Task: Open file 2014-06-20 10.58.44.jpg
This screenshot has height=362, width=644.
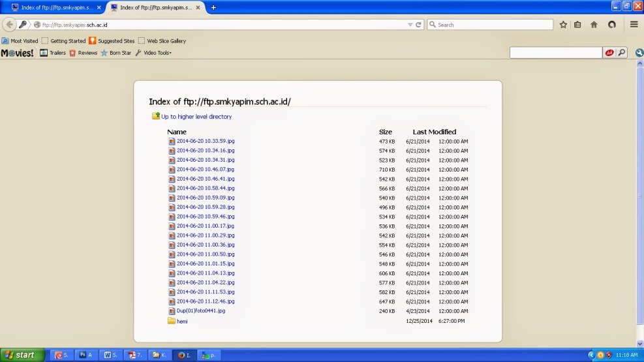Action: 206,188
